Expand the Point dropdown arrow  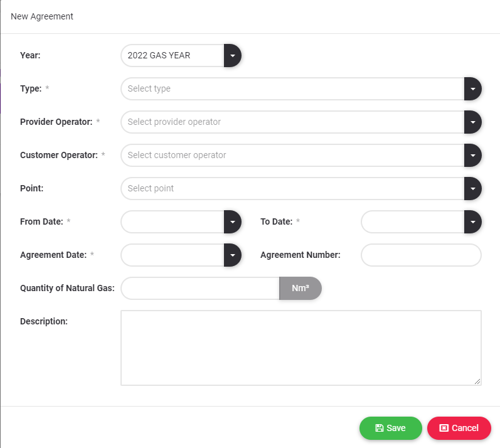472,189
